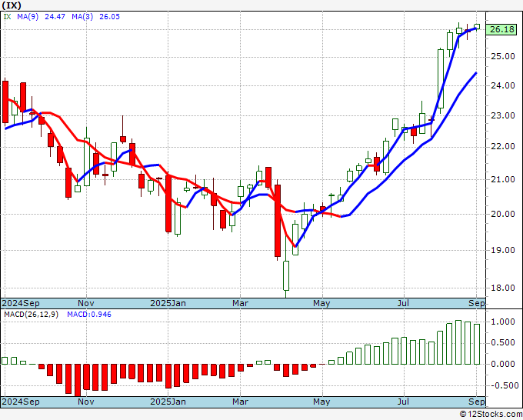Click the tallest red candlestick in April

coord(278,221)
